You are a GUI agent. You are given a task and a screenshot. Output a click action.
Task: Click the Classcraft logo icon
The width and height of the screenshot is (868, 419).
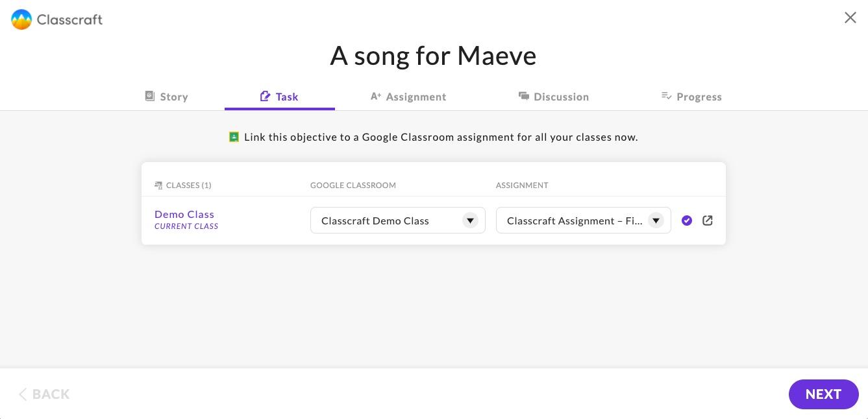(21, 19)
